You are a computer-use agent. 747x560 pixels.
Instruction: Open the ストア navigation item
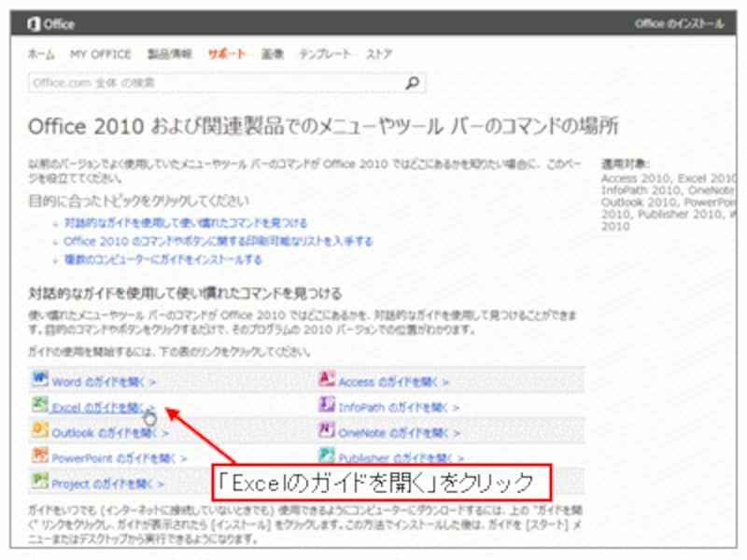click(x=379, y=54)
